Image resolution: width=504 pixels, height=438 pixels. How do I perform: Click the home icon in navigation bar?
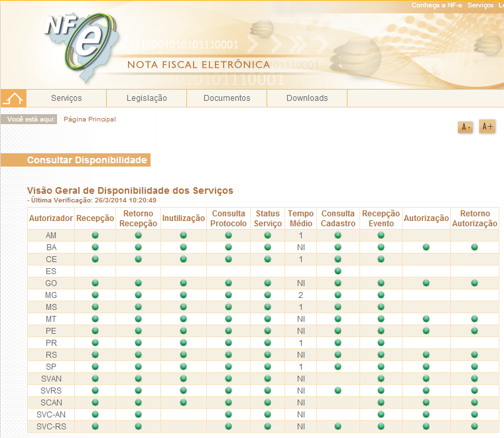(x=13, y=98)
